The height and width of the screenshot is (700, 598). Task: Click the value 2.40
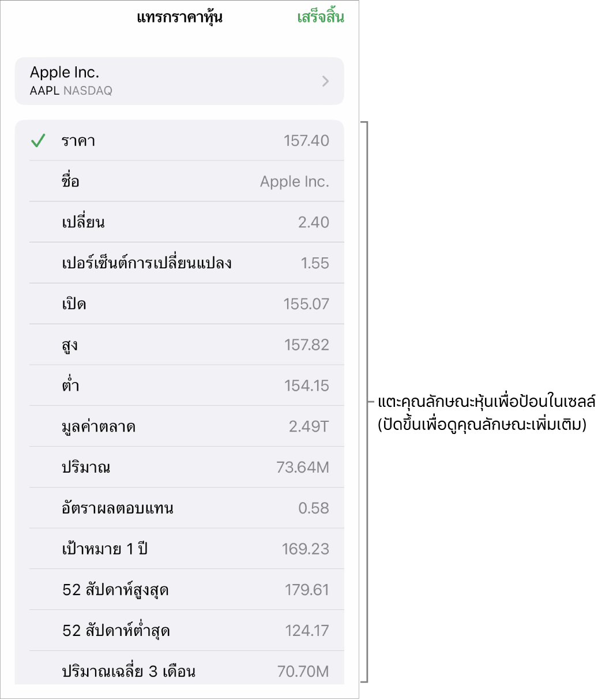coord(314,223)
